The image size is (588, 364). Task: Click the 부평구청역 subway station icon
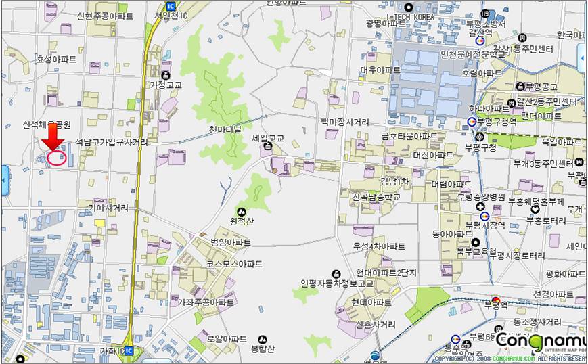point(472,122)
